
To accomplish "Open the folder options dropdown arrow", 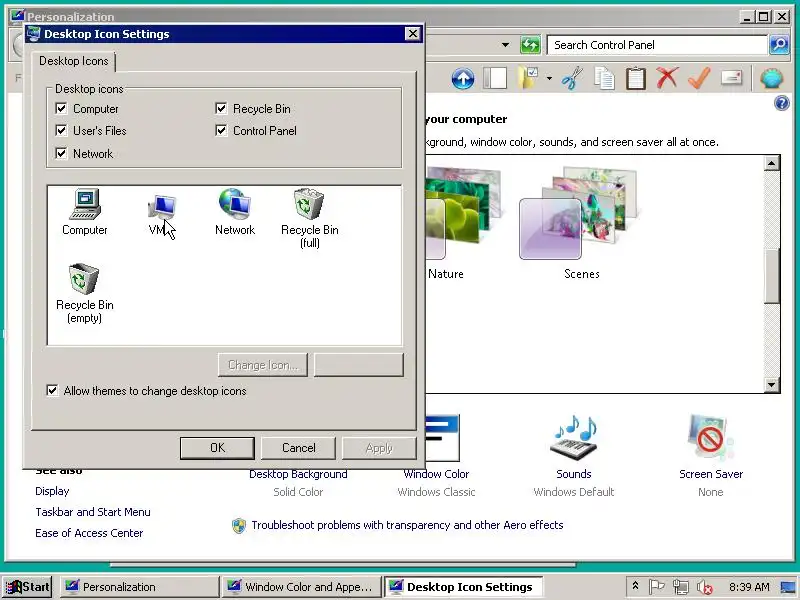I will click(x=549, y=79).
